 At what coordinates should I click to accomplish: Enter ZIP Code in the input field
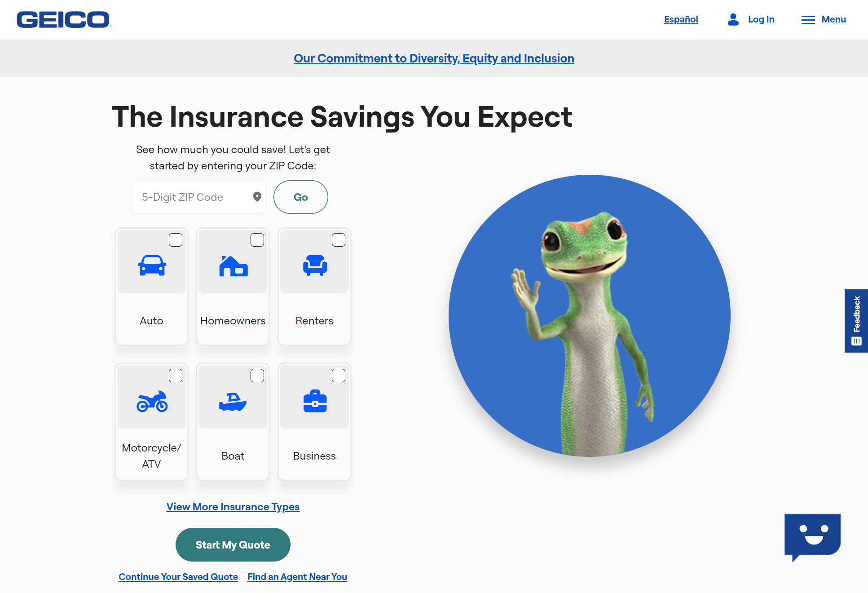coord(195,197)
